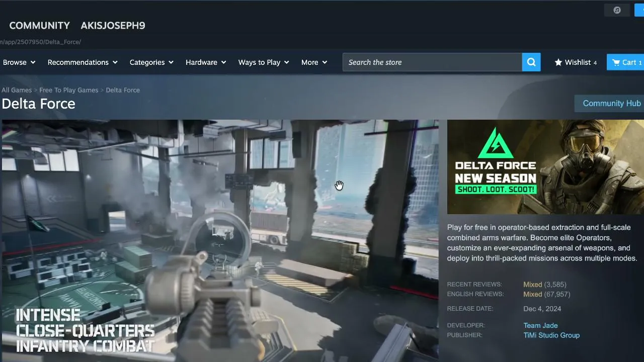Screen dimensions: 644x362
Task: Click the Delta Force New Season banner image
Action: 545,167
